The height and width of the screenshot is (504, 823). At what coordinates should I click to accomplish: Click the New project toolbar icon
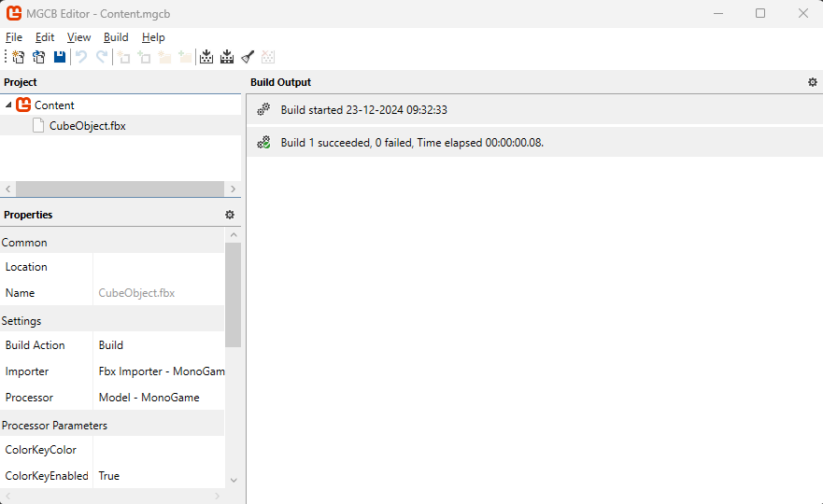pos(19,57)
